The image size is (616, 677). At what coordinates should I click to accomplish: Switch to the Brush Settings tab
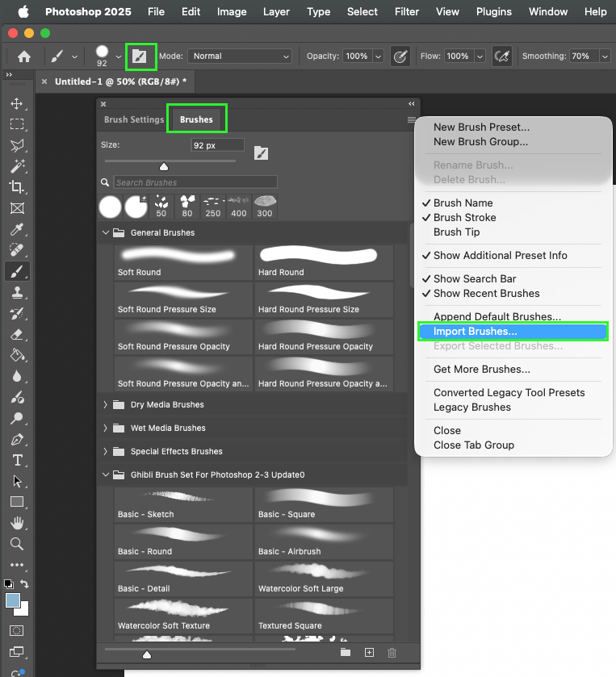click(134, 119)
